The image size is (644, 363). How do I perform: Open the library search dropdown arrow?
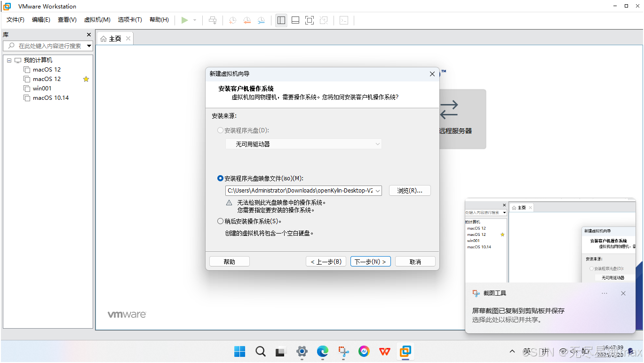[89, 46]
